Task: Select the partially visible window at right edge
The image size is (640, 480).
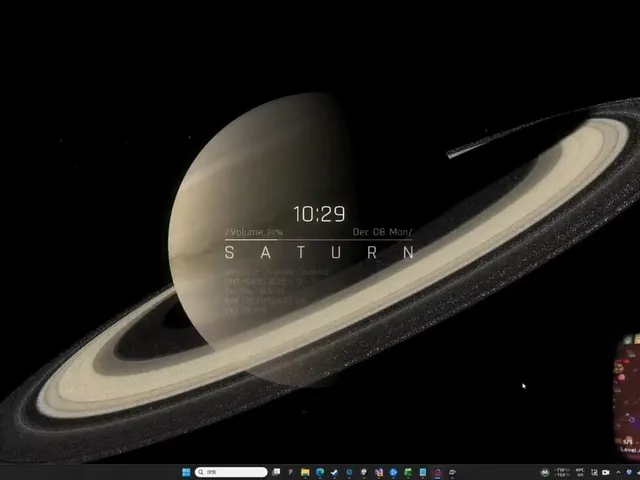Action: [628, 396]
